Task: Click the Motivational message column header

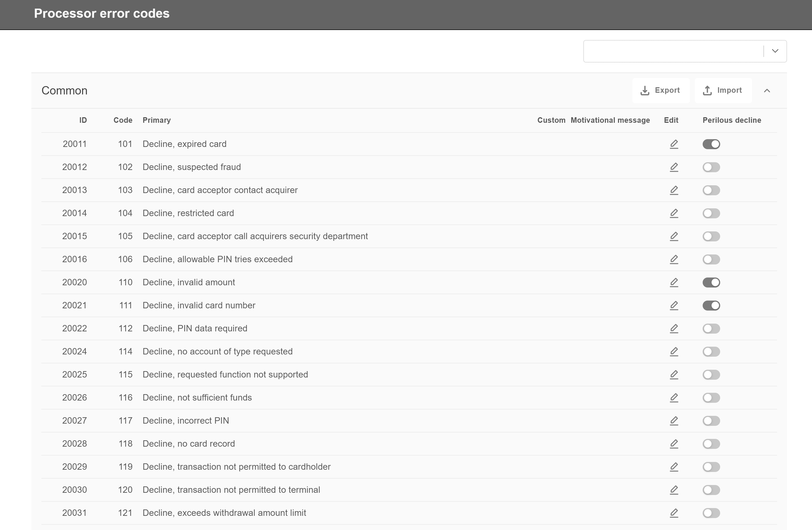Action: (610, 120)
